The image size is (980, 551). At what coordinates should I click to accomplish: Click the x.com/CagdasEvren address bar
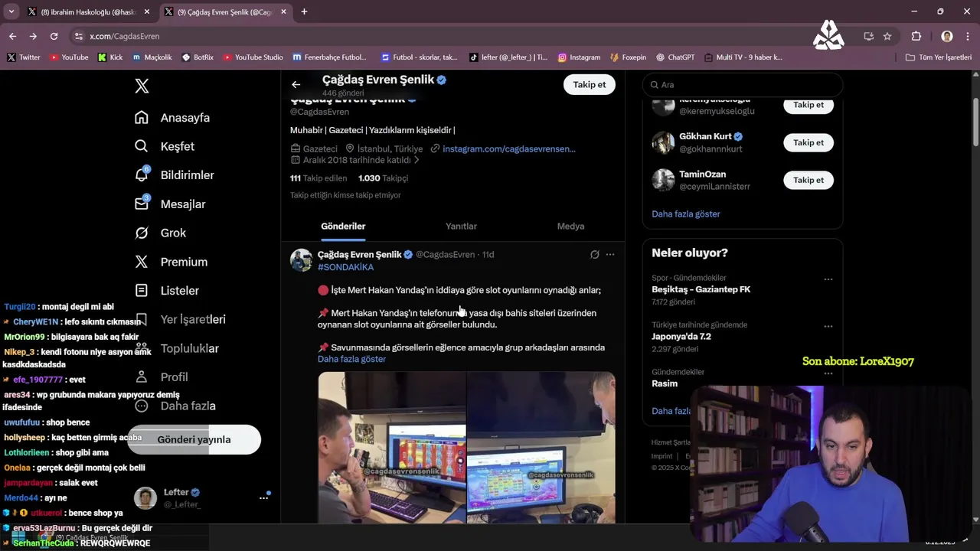pos(459,36)
